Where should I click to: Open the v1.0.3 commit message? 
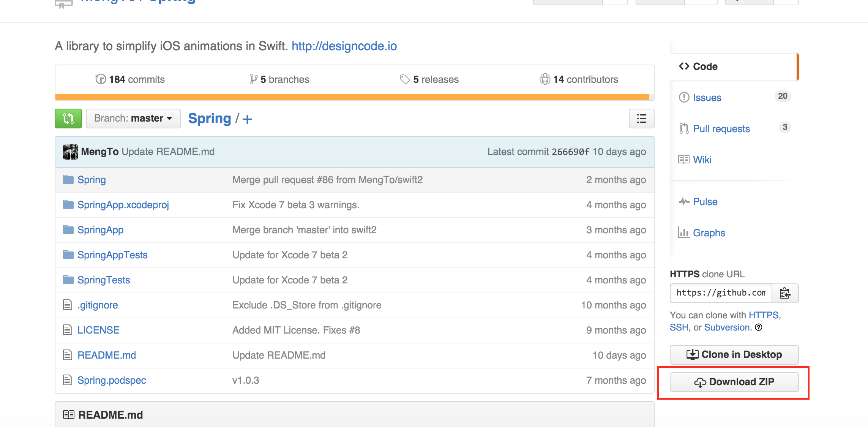coord(246,380)
